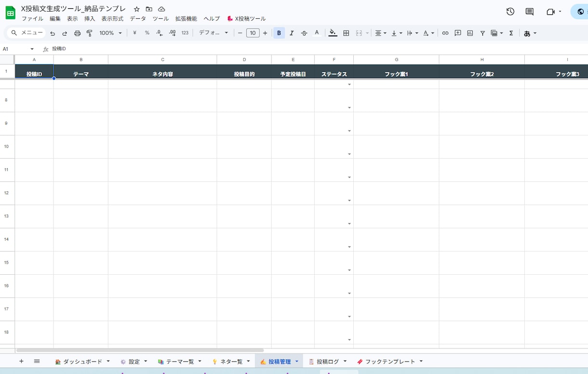Open the custom X投稿ツール menu
This screenshot has width=588, height=374.
pyautogui.click(x=246, y=19)
